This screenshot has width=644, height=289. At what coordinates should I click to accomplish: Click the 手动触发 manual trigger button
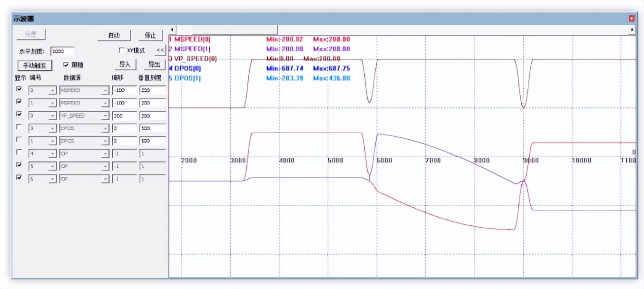coord(34,65)
